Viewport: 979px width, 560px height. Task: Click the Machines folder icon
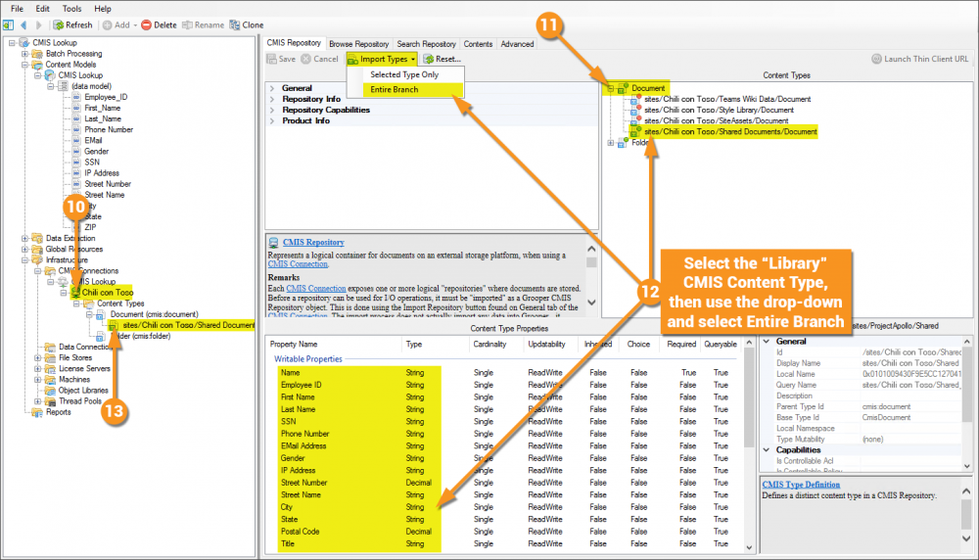tap(50, 380)
